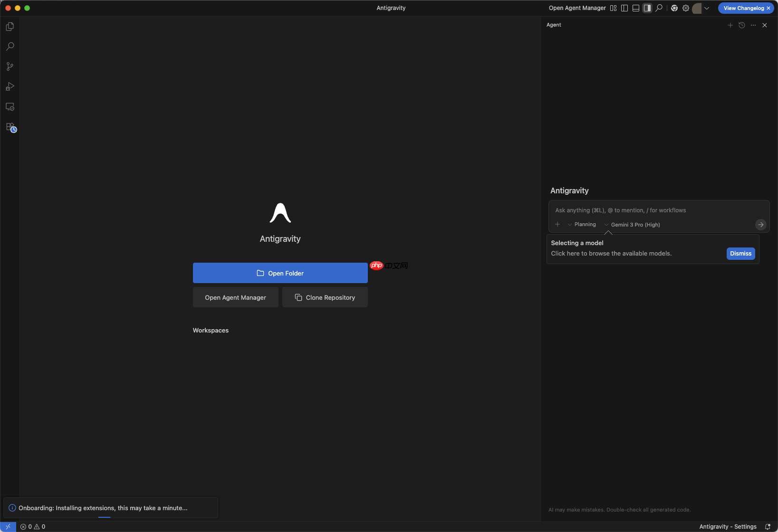Toggle the bottom panel layout icon
This screenshot has width=778, height=532.
coord(635,8)
